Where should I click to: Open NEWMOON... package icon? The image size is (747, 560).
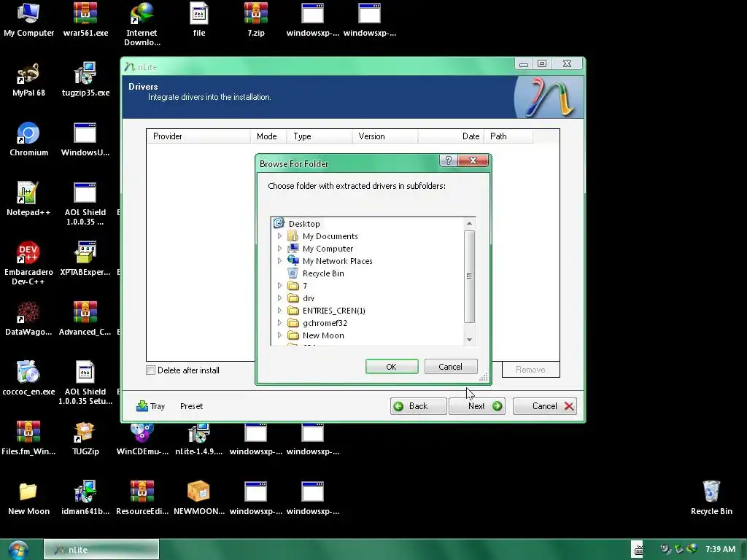(x=199, y=497)
